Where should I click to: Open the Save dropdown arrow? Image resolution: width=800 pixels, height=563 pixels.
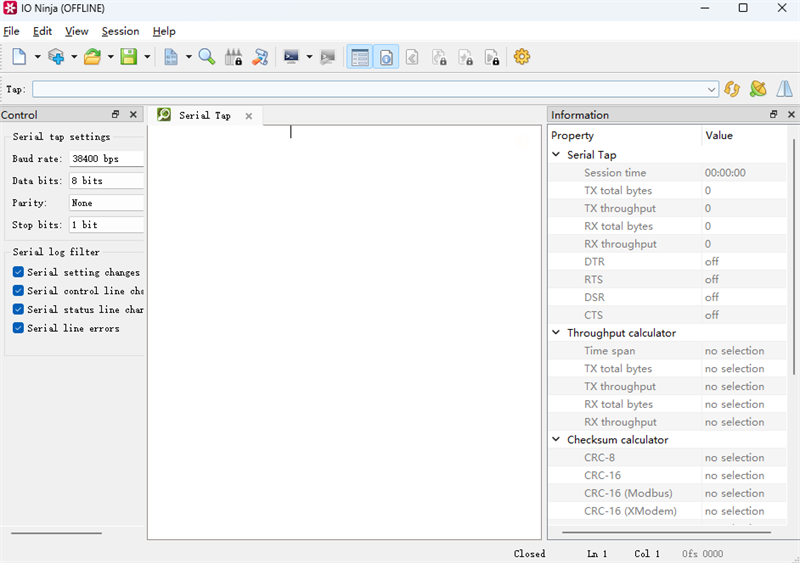pos(147,57)
